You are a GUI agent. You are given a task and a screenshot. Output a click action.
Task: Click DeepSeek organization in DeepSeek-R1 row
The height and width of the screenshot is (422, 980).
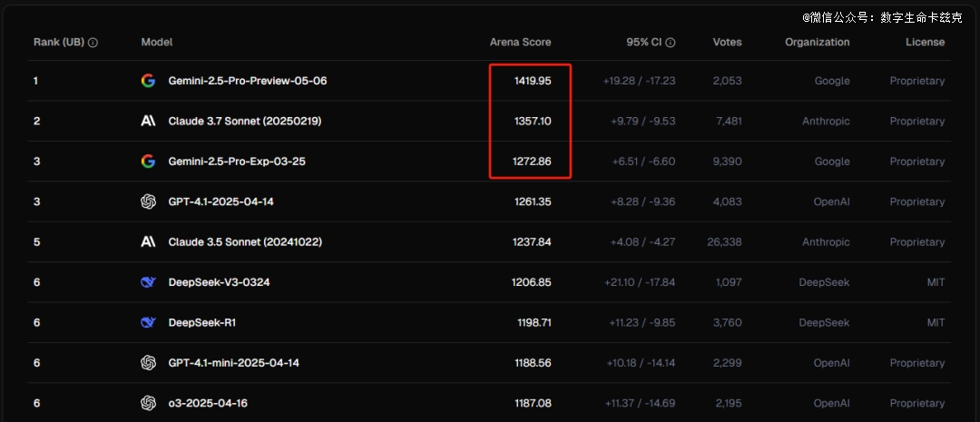click(824, 322)
